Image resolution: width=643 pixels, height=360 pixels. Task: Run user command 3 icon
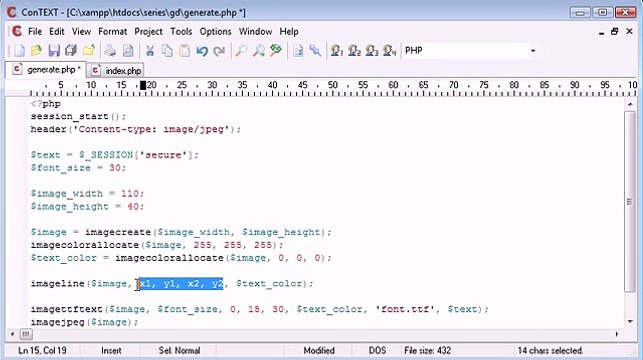[372, 51]
